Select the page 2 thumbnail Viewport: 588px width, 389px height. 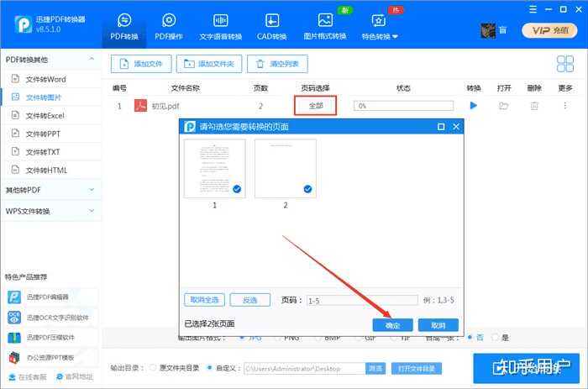pos(286,168)
